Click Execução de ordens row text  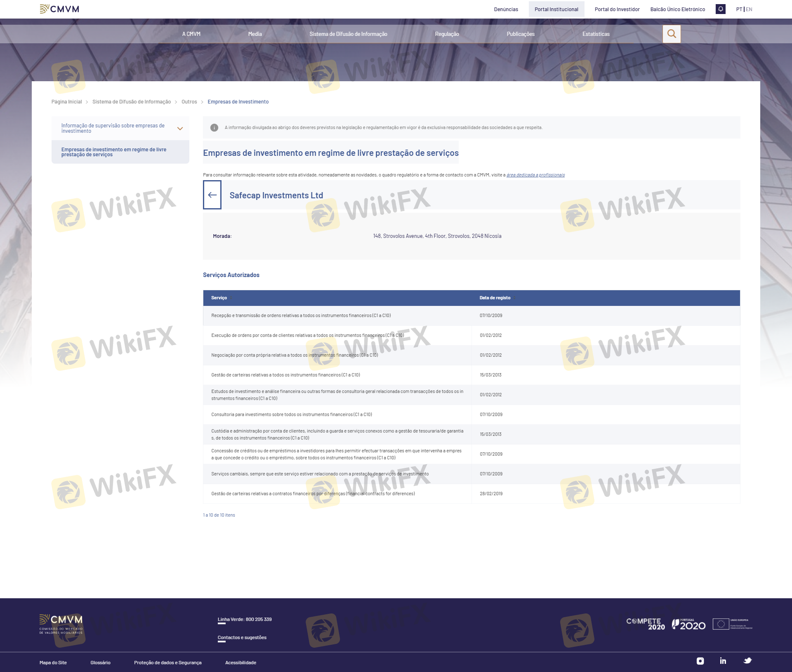[x=308, y=336]
